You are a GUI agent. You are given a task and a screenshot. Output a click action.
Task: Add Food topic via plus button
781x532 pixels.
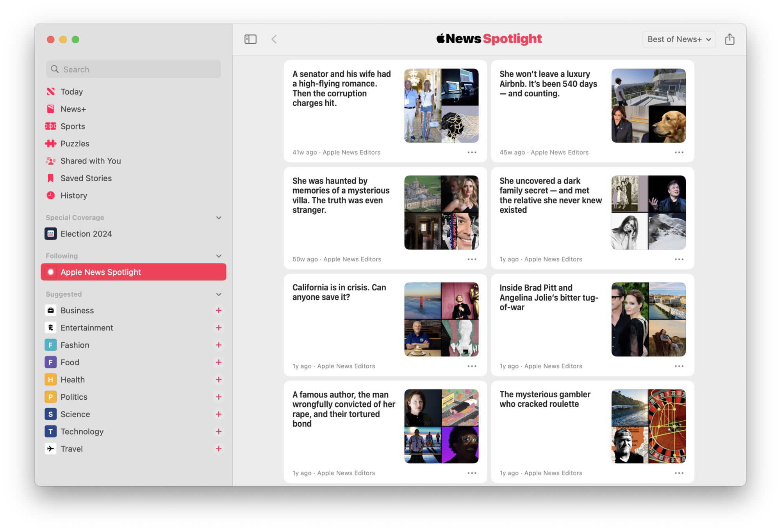[x=219, y=362]
